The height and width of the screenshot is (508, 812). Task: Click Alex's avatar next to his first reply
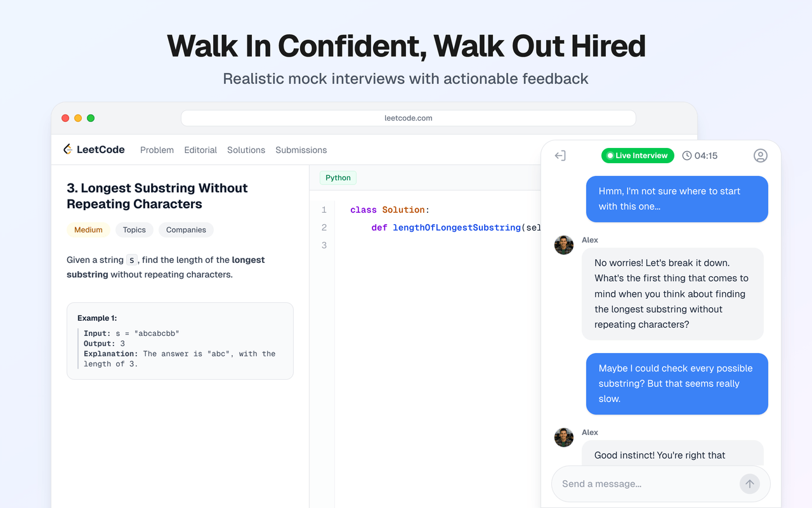click(x=563, y=244)
